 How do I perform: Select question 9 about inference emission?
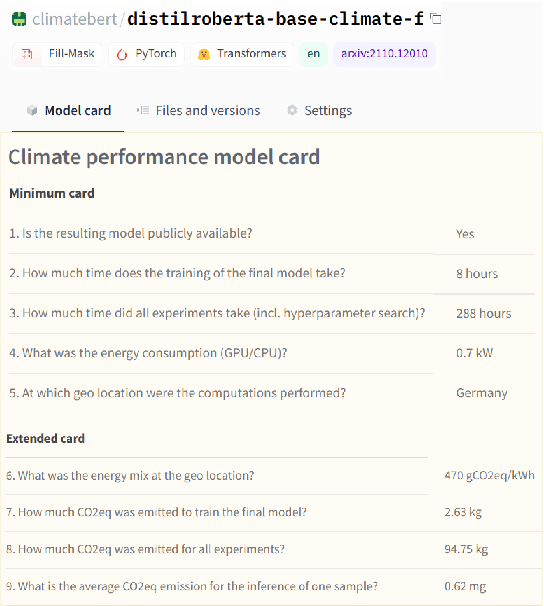(192, 586)
